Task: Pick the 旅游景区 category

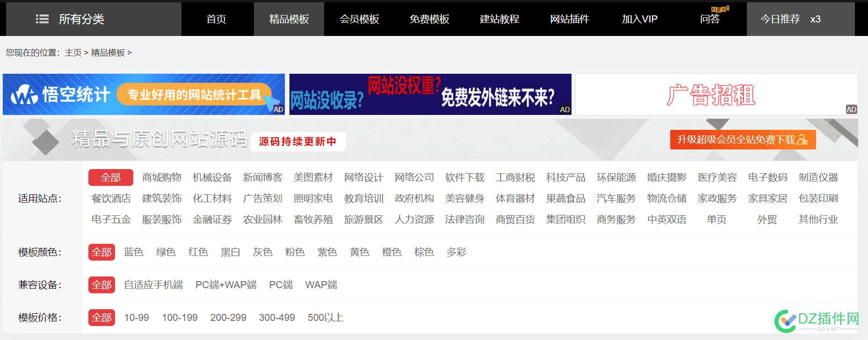Action: (364, 220)
